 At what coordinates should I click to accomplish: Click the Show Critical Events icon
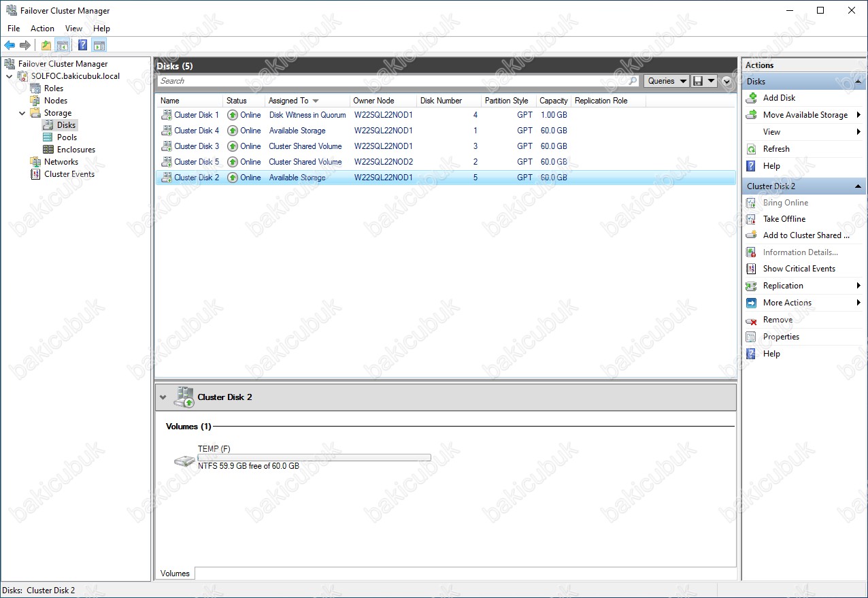751,269
